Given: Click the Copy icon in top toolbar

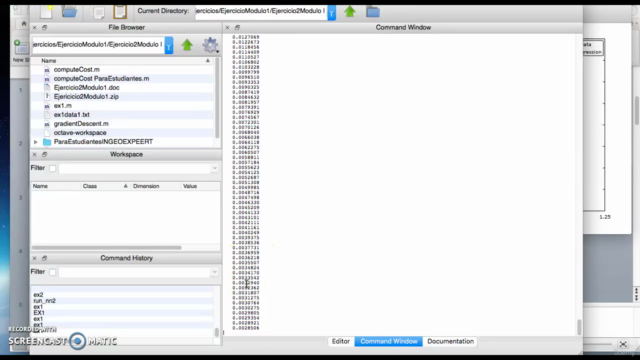Looking at the screenshot, I should point(98,13).
